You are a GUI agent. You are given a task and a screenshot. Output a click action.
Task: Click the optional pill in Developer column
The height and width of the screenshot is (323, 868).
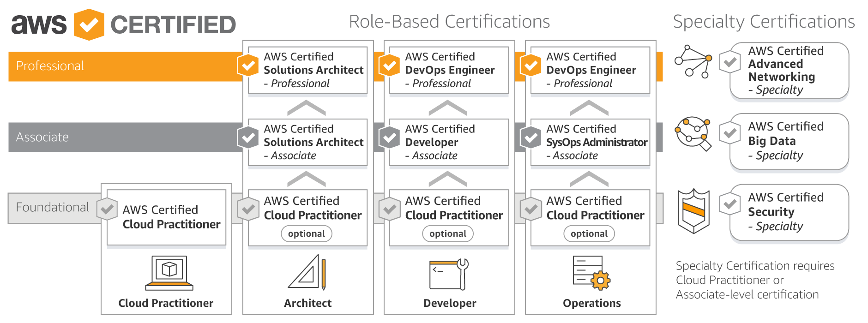(x=448, y=234)
